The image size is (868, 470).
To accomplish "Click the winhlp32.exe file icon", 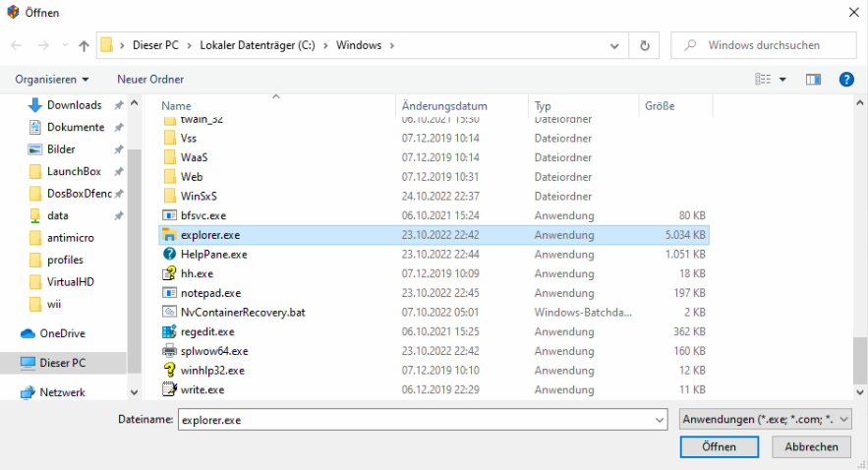I will coord(169,371).
